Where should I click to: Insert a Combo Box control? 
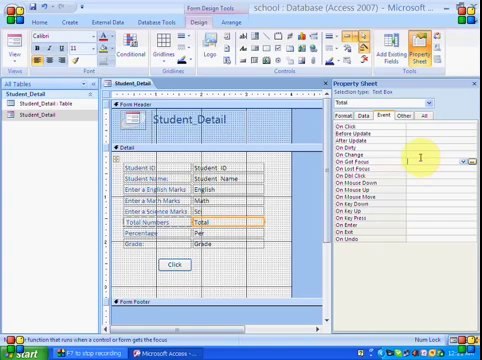click(255, 36)
